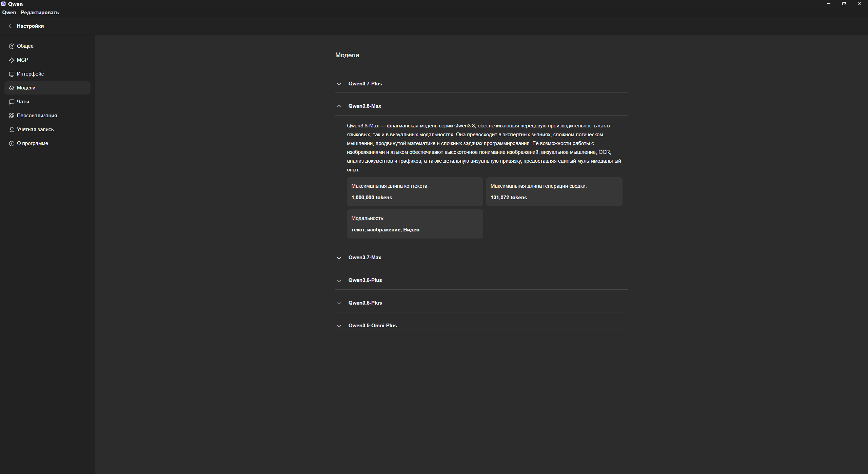Screen dimensions: 868x474
Task: Click the Модальность info card
Action: (x=415, y=224)
